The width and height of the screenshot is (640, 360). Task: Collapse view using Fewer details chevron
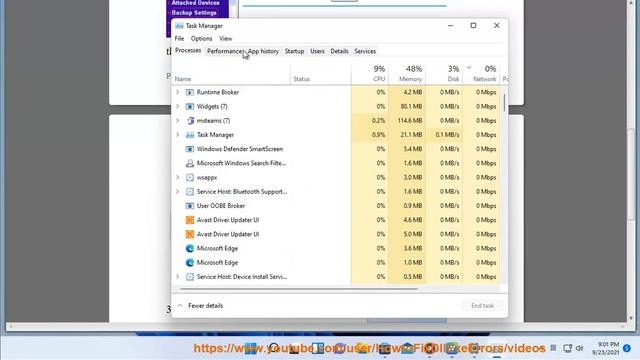[180, 306]
